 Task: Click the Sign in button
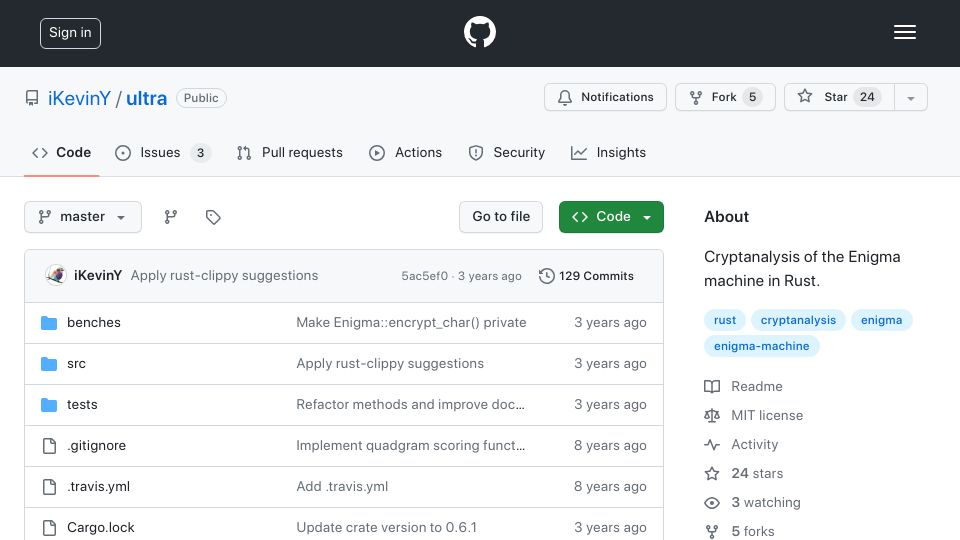(x=70, y=33)
